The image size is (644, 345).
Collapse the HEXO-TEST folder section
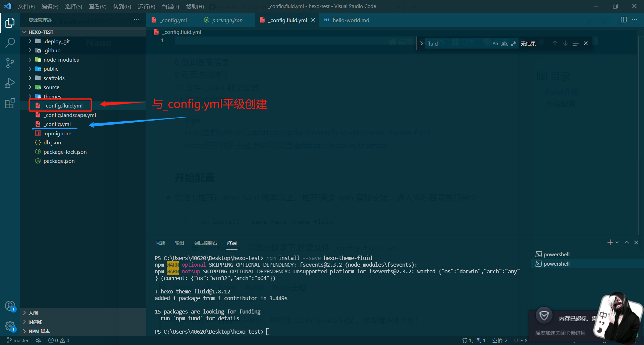(84, 32)
